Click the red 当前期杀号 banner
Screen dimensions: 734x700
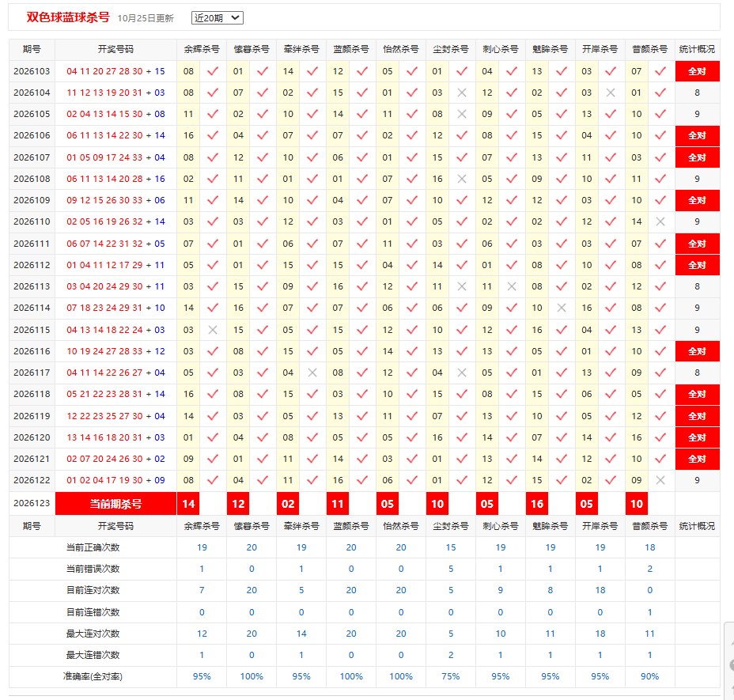[x=115, y=504]
